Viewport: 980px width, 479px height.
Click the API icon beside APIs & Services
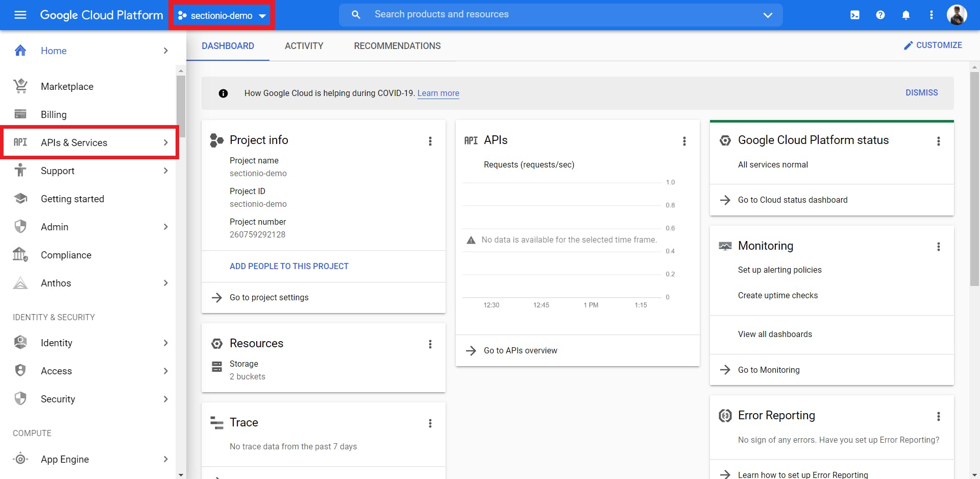pyautogui.click(x=20, y=142)
